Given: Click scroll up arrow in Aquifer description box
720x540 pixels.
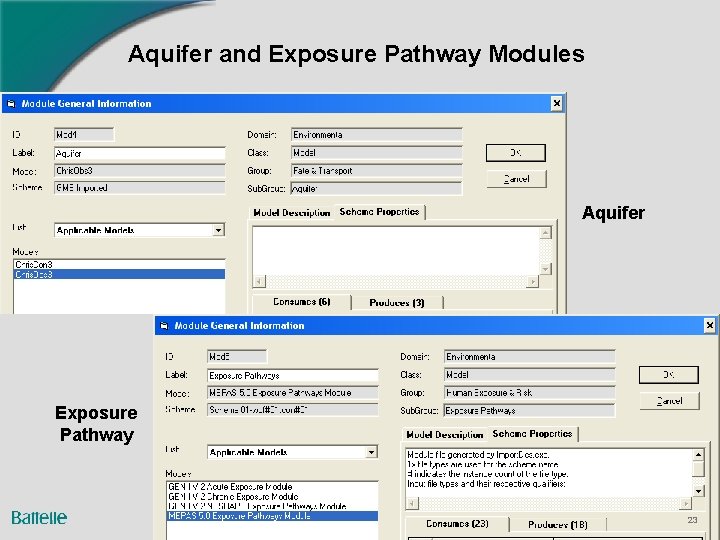Looking at the screenshot, I should point(546,233).
